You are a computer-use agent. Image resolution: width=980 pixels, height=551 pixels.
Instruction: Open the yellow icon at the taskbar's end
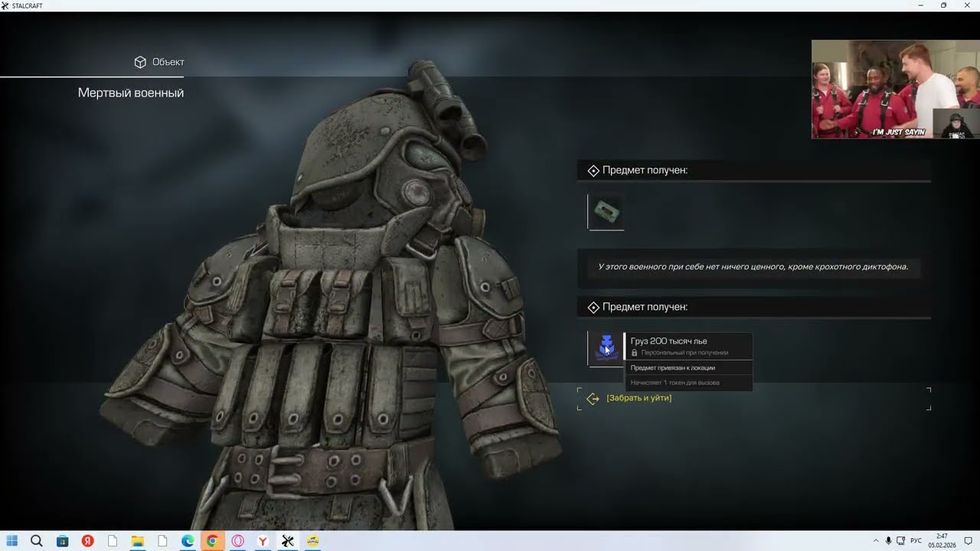[313, 541]
